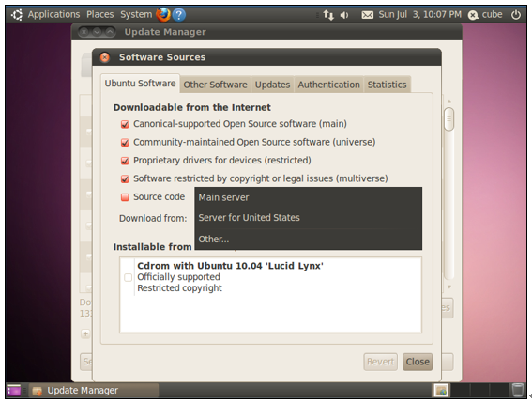Choose Server for United States option
The image size is (532, 403).
point(308,218)
